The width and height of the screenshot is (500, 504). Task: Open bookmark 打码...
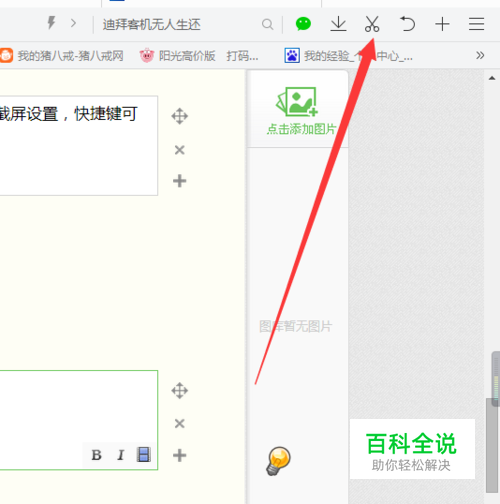coord(242,56)
